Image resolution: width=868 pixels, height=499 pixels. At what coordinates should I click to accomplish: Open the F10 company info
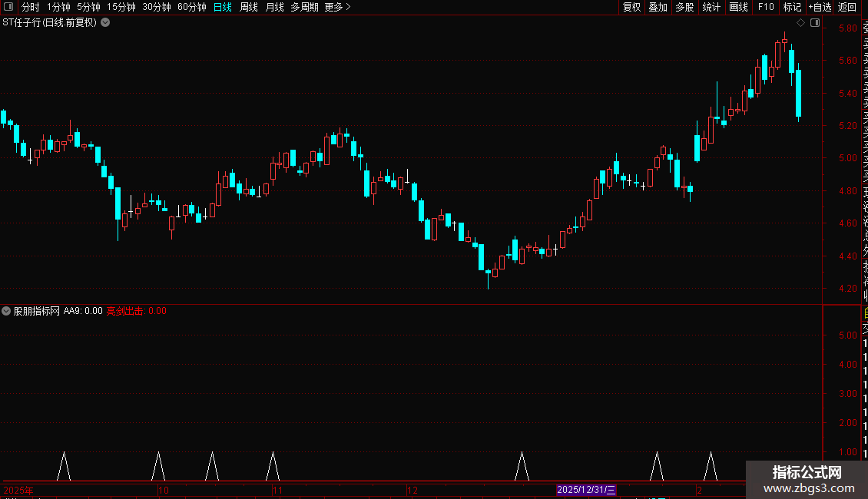click(766, 7)
